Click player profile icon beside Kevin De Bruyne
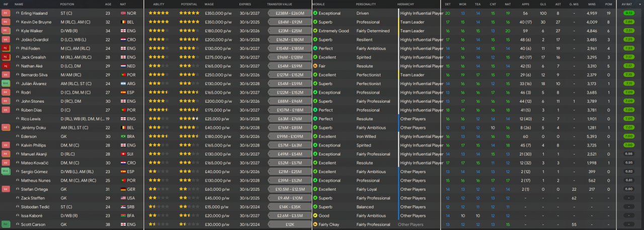This screenshot has height=230, width=644. coord(18,22)
